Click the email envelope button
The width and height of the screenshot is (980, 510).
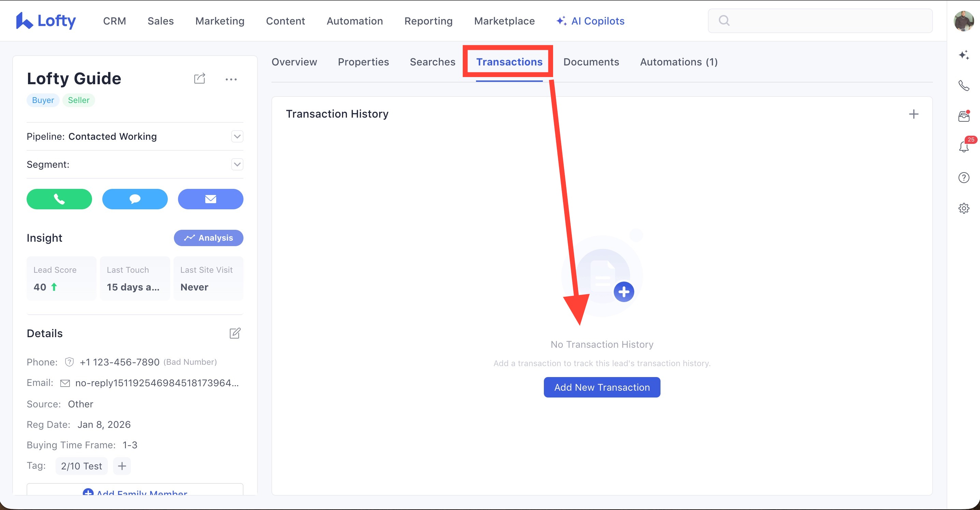click(x=210, y=199)
